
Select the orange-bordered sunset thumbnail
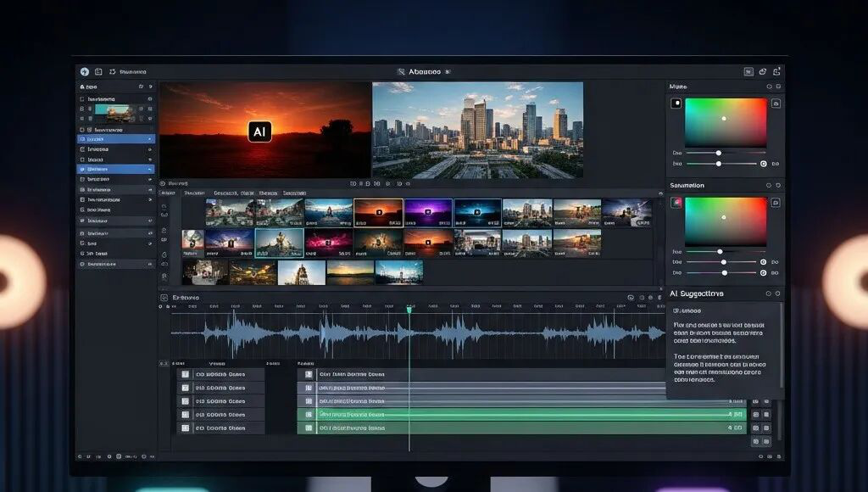(378, 213)
